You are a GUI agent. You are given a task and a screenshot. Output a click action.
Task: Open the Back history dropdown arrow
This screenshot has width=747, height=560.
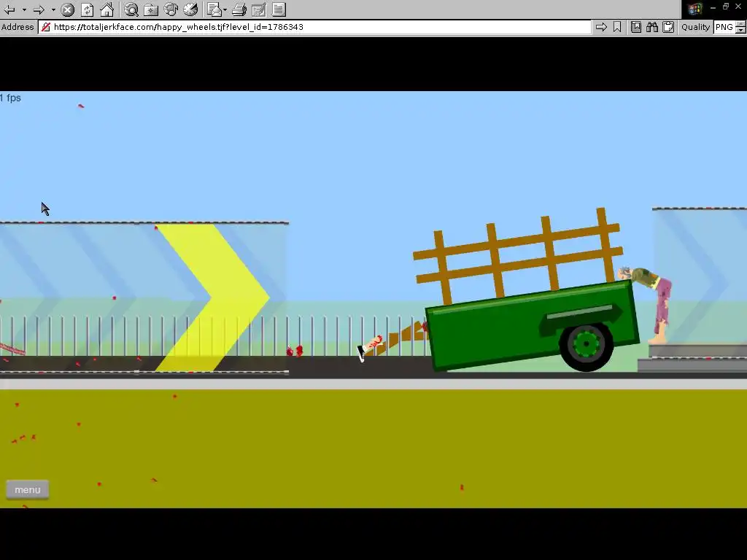pyautogui.click(x=24, y=9)
